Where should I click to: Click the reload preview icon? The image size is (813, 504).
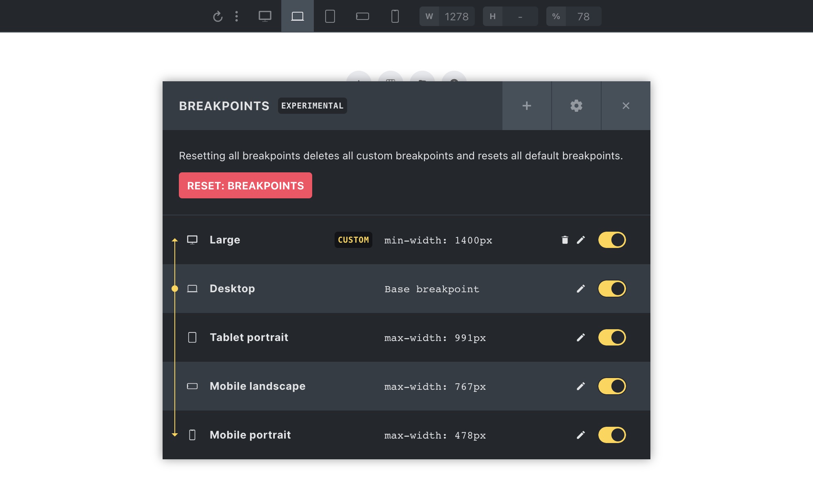(x=218, y=17)
